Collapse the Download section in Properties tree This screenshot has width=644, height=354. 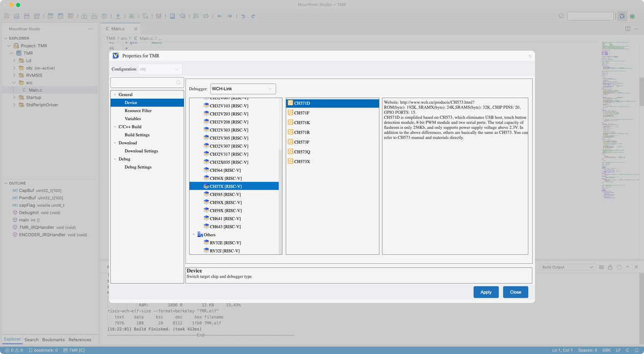point(114,143)
